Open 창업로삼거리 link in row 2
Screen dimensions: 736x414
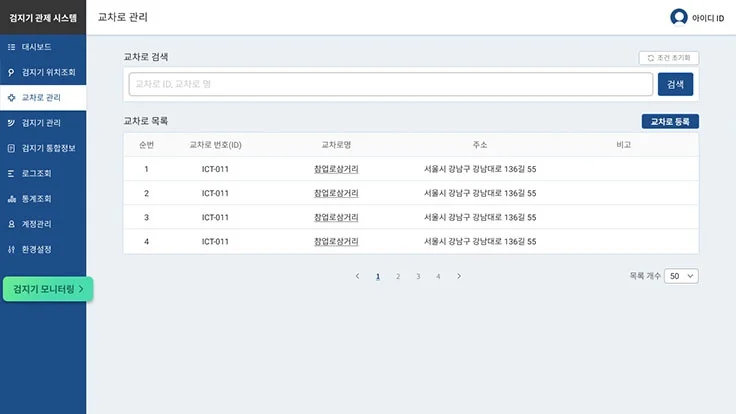point(336,193)
